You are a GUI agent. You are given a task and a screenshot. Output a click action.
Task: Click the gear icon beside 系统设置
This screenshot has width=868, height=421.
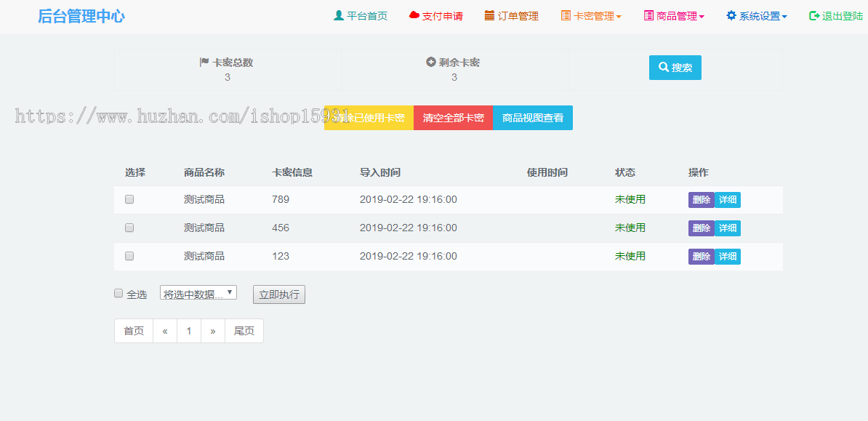(731, 15)
